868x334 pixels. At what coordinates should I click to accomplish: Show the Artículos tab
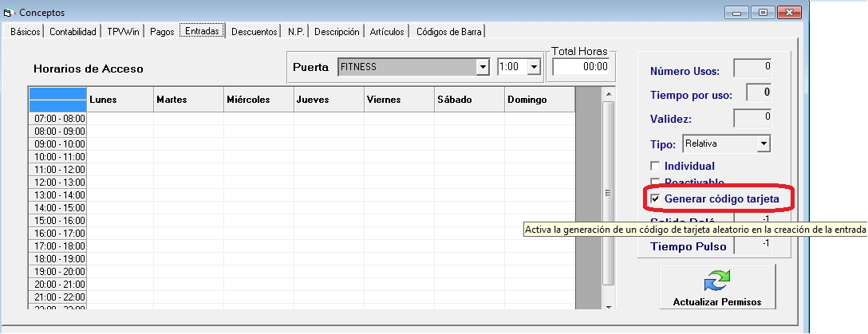point(387,32)
